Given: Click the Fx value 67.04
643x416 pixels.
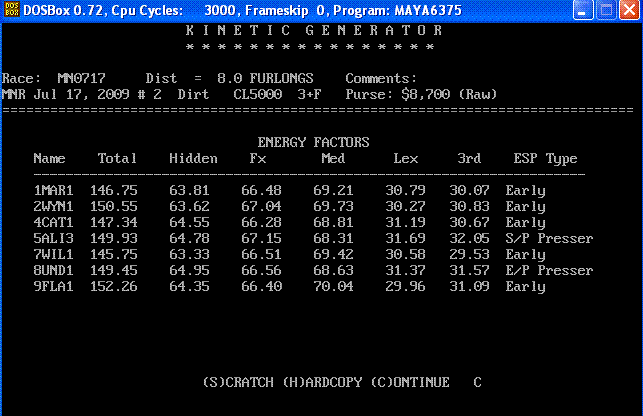Looking at the screenshot, I should 262,206.
